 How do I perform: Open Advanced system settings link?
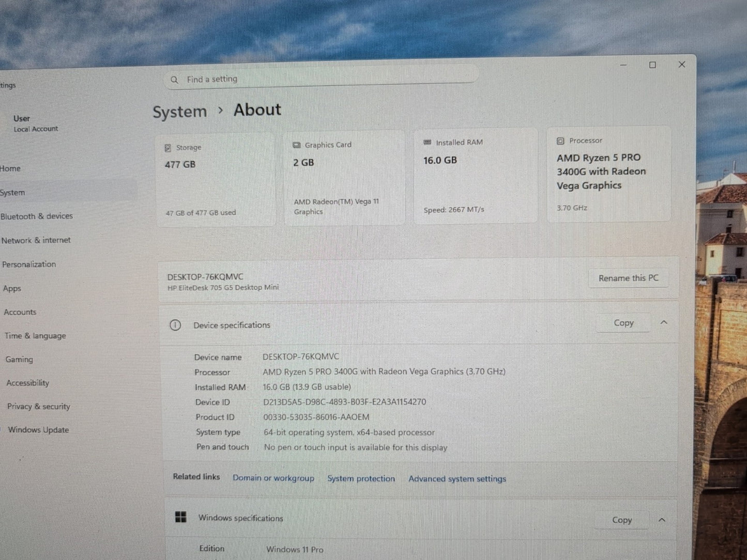click(x=458, y=479)
